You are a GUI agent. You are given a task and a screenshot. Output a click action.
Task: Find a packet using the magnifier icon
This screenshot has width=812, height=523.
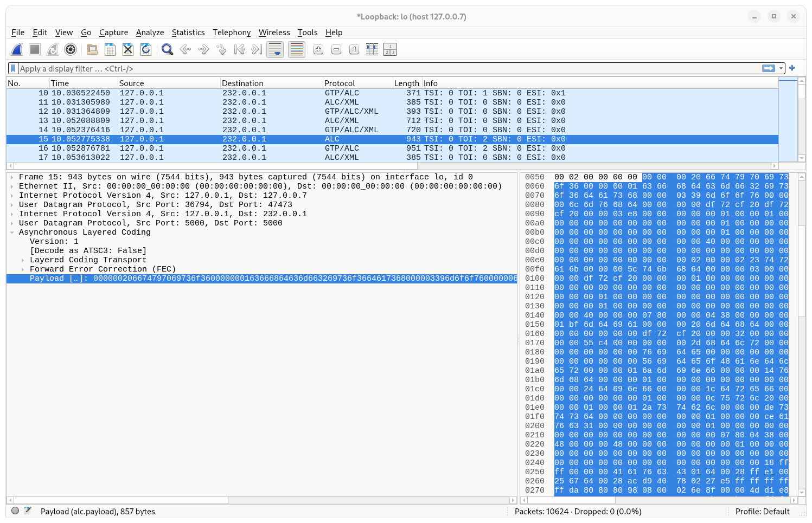click(167, 49)
